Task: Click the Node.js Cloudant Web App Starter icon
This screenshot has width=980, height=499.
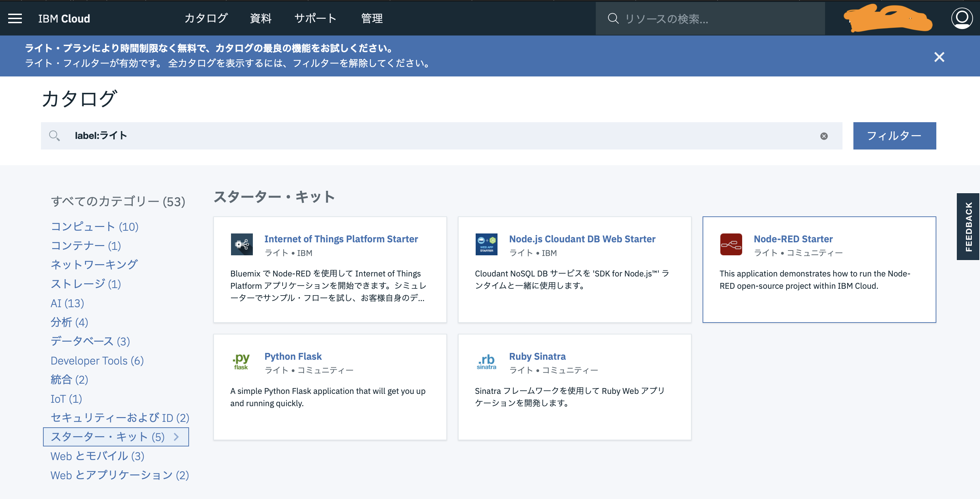Action: [x=486, y=244]
